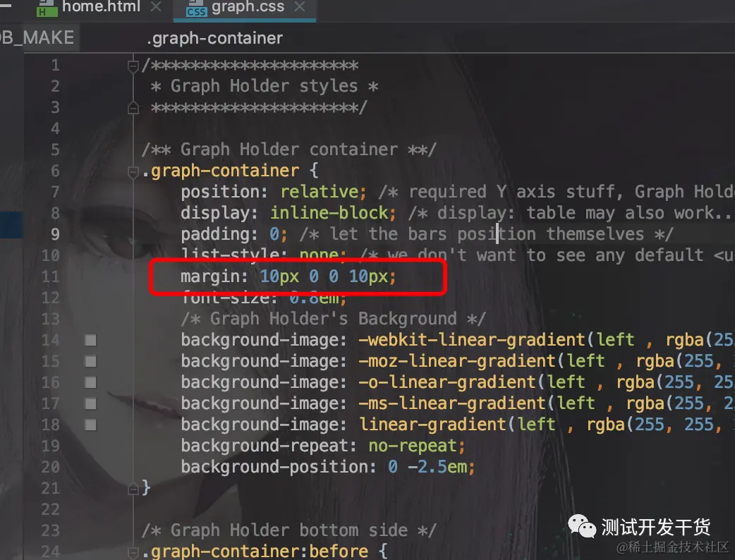Click 'Graph Holder bottom side' comment on line 23
735x560 pixels.
click(289, 530)
